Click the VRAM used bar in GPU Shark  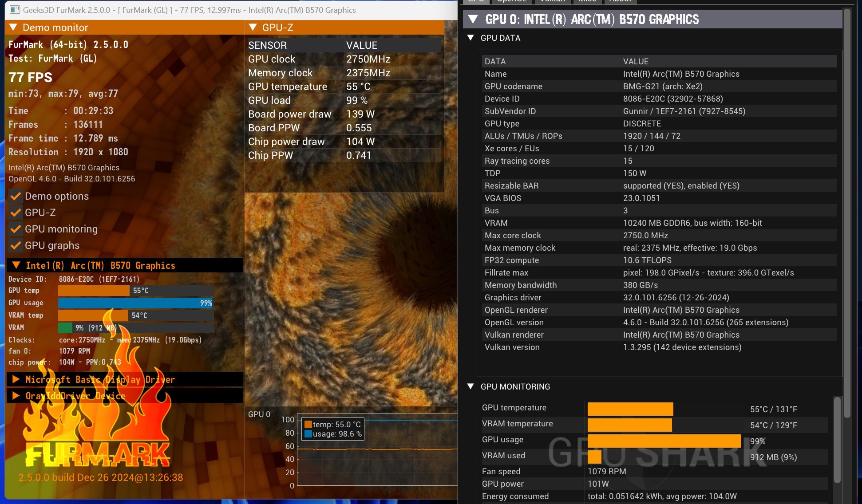(x=594, y=457)
